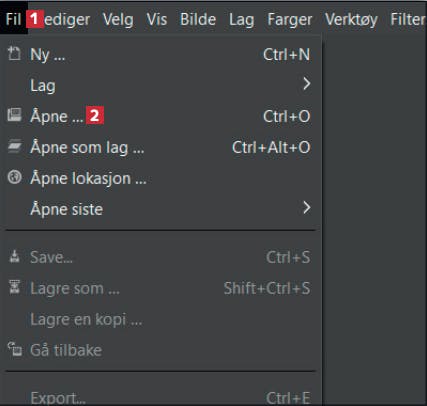Screen dimensions: 427x406
Task: Click the save icon beside Save
Action: [x=14, y=256]
